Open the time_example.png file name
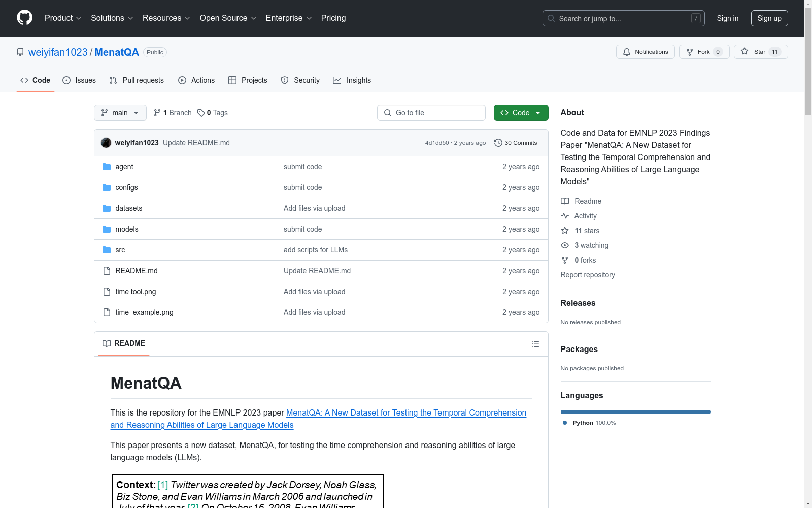Screen dimensions: 812x508 [145, 312]
